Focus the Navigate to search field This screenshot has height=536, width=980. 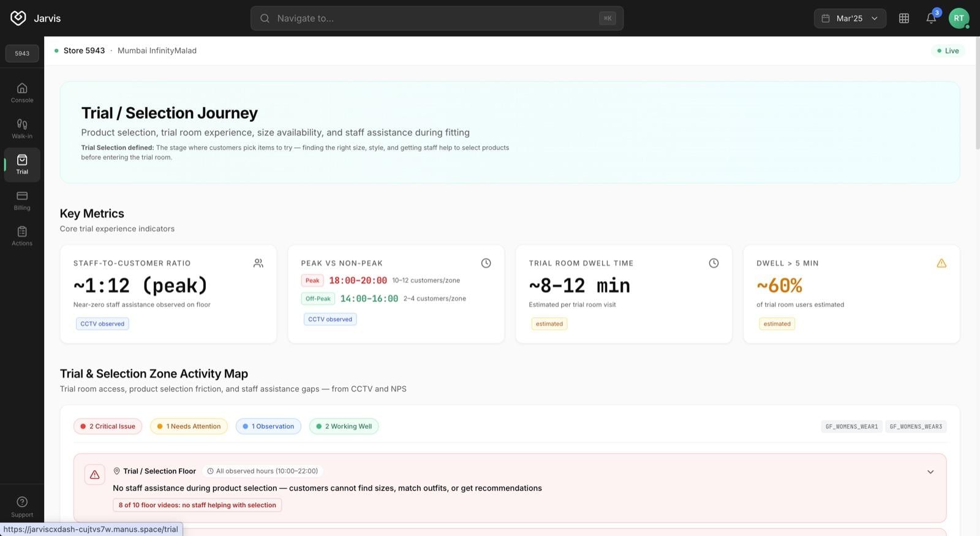tap(437, 18)
